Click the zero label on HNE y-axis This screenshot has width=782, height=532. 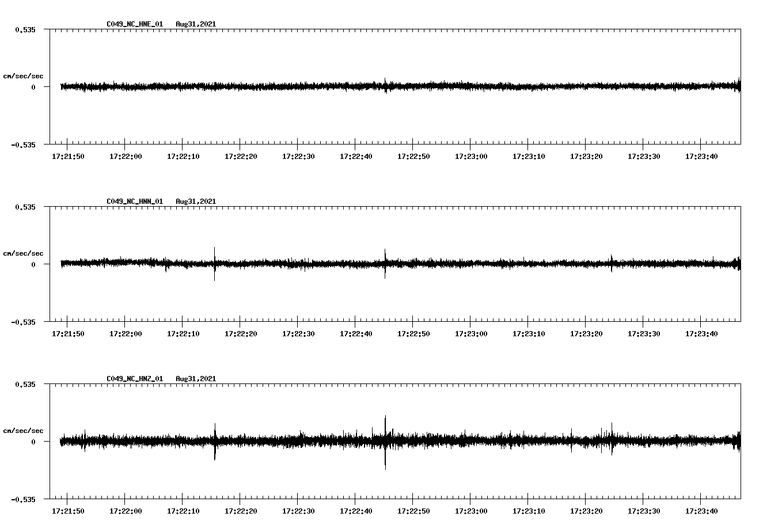33,87
